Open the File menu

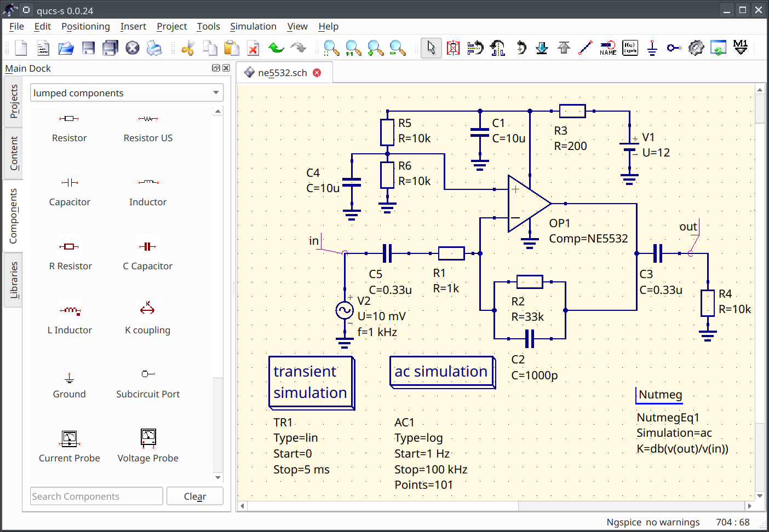16,26
